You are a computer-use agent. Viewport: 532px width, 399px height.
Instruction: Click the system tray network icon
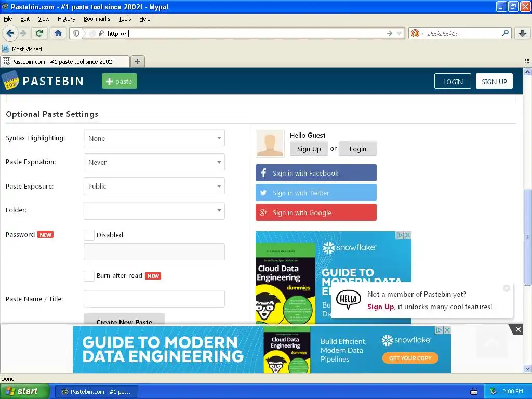[494, 392]
